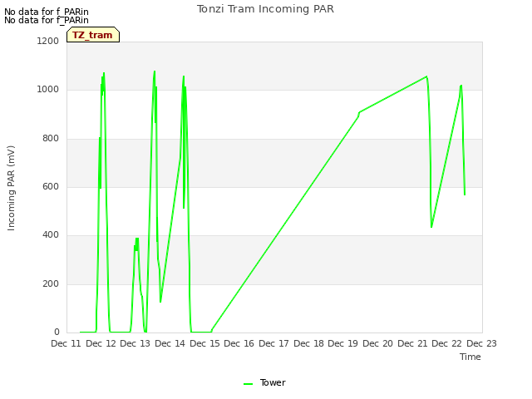Click the Dec 20 x-axis tick label
Screen dimensions: 532x399
coord(377,343)
